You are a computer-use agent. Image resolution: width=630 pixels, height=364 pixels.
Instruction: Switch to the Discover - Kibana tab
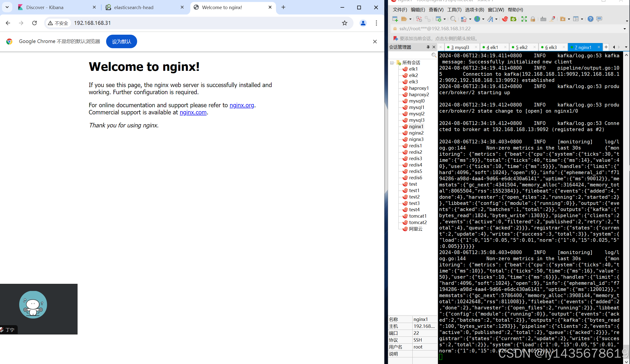coord(57,7)
